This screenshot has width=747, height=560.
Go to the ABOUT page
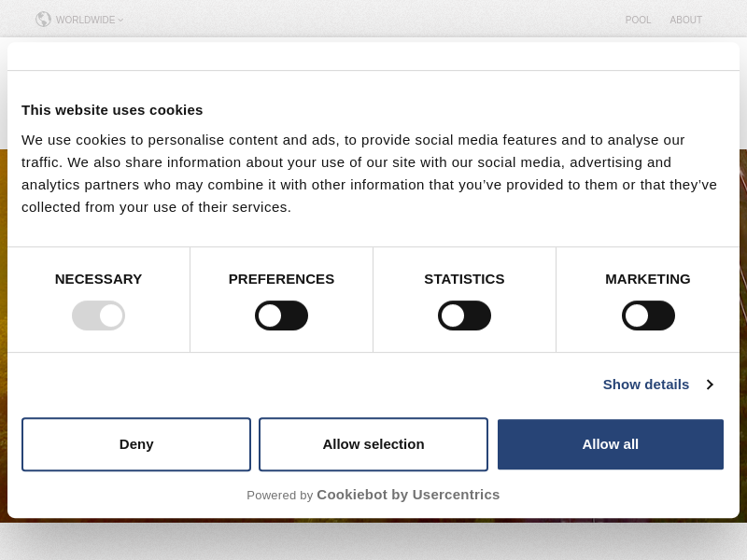click(x=685, y=20)
